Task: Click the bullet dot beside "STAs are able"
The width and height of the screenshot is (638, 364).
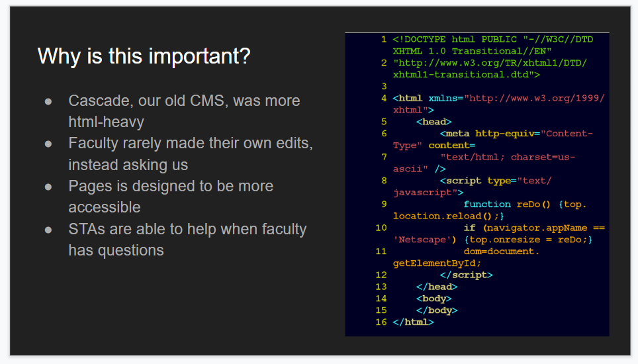Action: [48, 230]
